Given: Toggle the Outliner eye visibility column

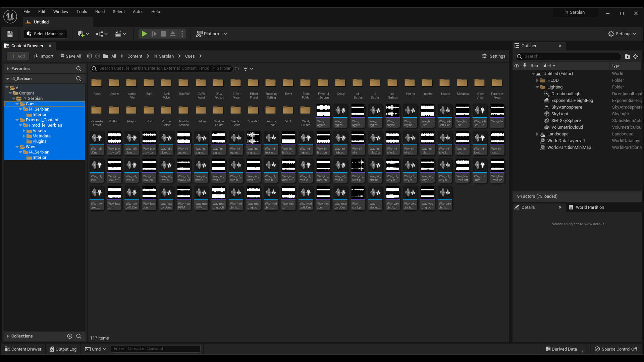Looking at the screenshot, I should 517,66.
